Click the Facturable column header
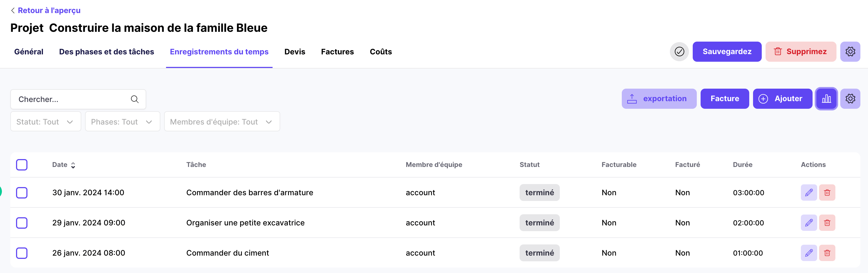 [x=619, y=165]
